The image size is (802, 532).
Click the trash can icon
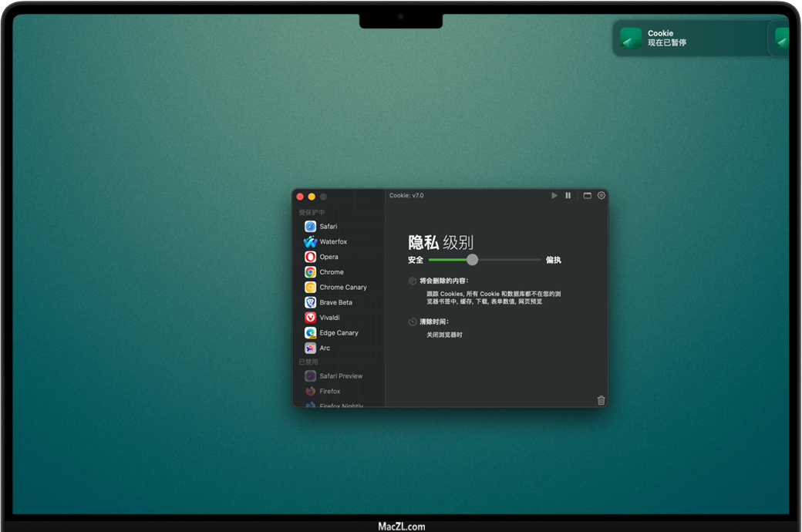point(601,400)
